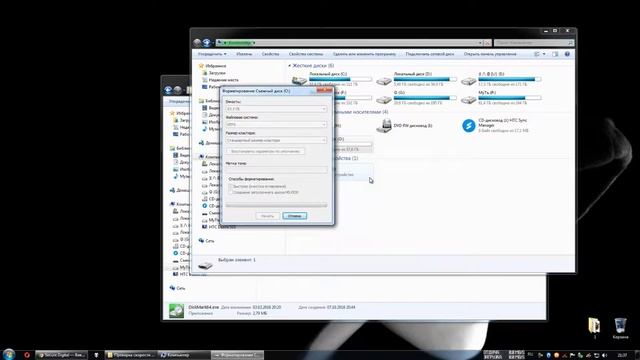This screenshot has width=640, height=360.
Task: Click Удалить или изменить программу in toolbar
Action: coord(364,54)
